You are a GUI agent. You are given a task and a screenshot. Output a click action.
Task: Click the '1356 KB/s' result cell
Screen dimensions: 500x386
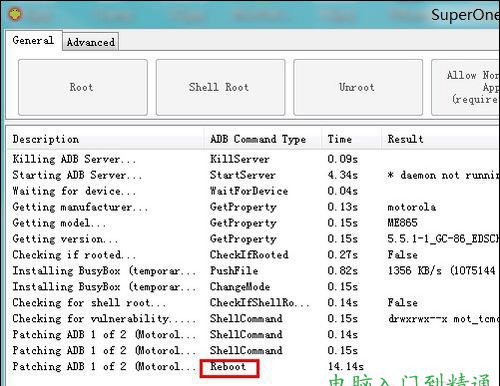(442, 271)
